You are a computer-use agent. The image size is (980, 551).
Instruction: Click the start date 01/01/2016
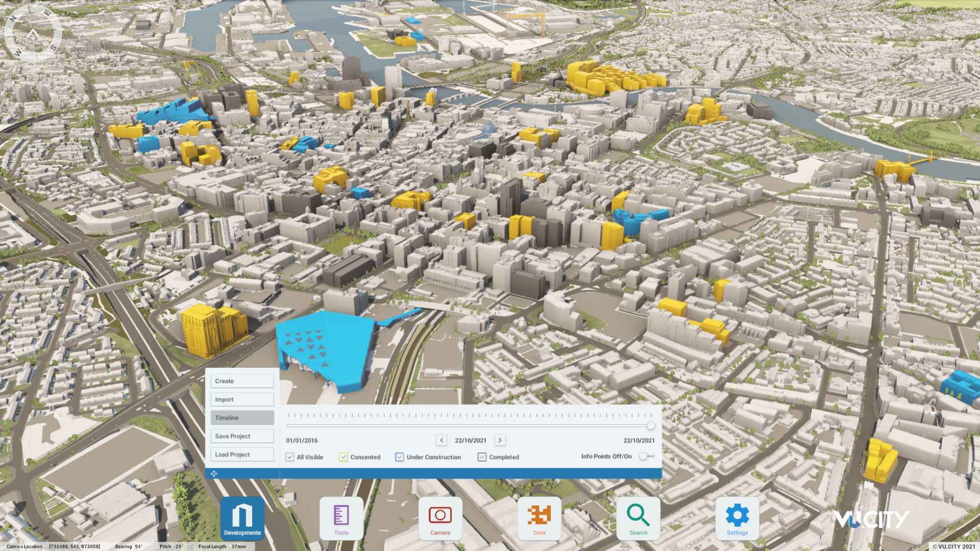302,440
